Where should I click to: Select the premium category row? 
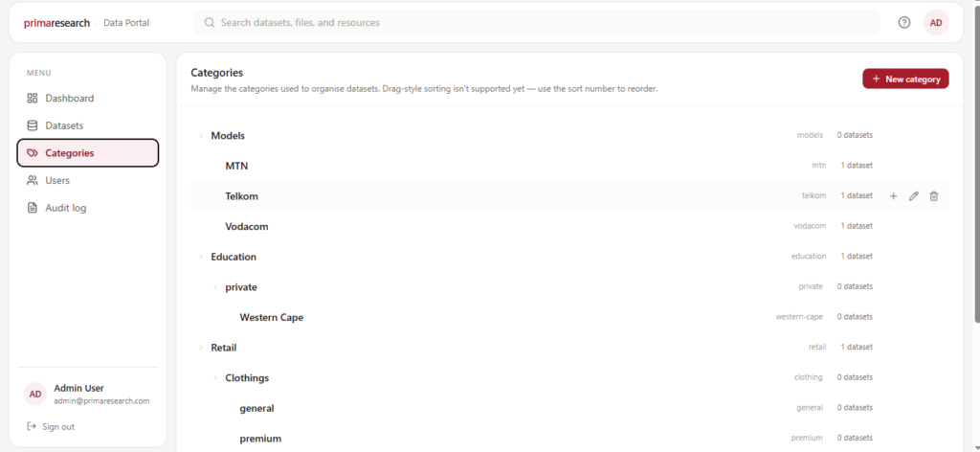click(569, 439)
